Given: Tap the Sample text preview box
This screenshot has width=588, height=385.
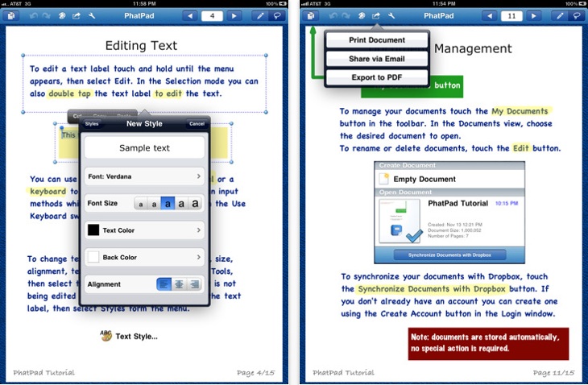Looking at the screenshot, I should coord(144,148).
